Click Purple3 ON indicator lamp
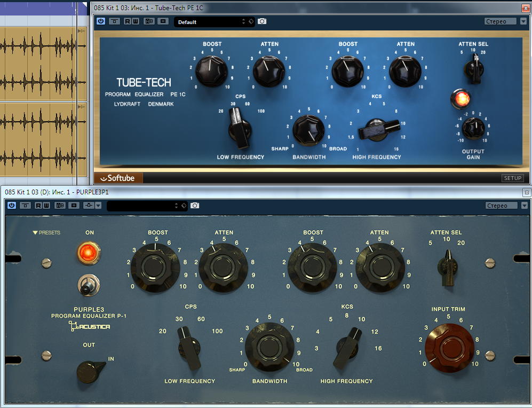This screenshot has width=532, height=408. (89, 253)
